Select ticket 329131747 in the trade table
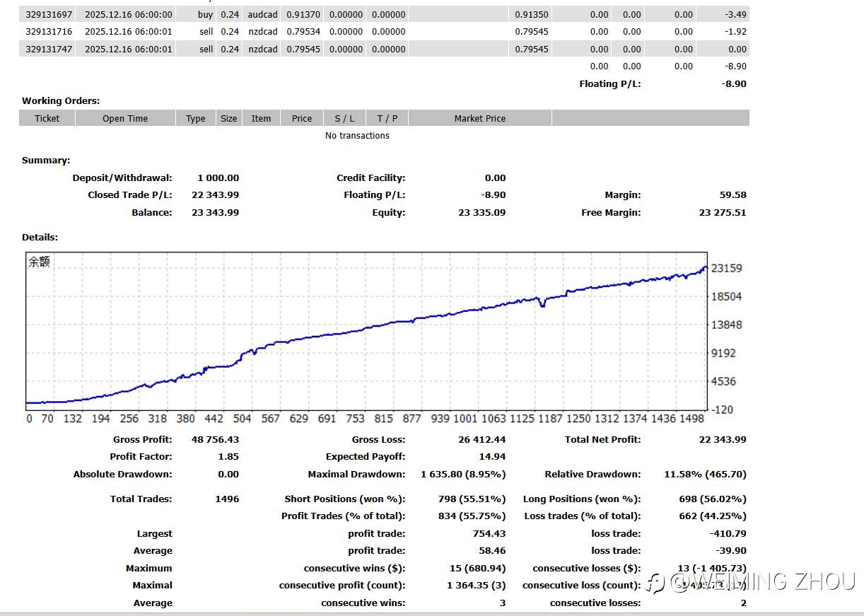Viewport: 864px width, 616px height. (x=49, y=49)
